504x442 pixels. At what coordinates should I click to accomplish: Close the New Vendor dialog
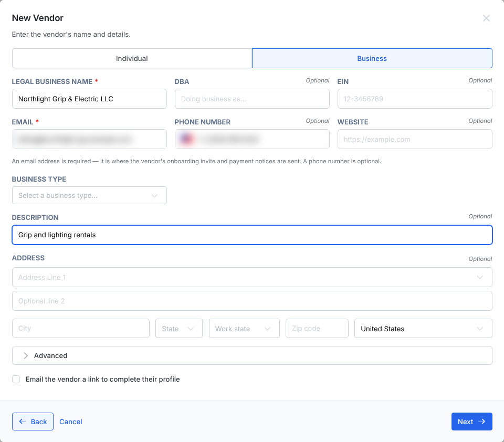[486, 18]
